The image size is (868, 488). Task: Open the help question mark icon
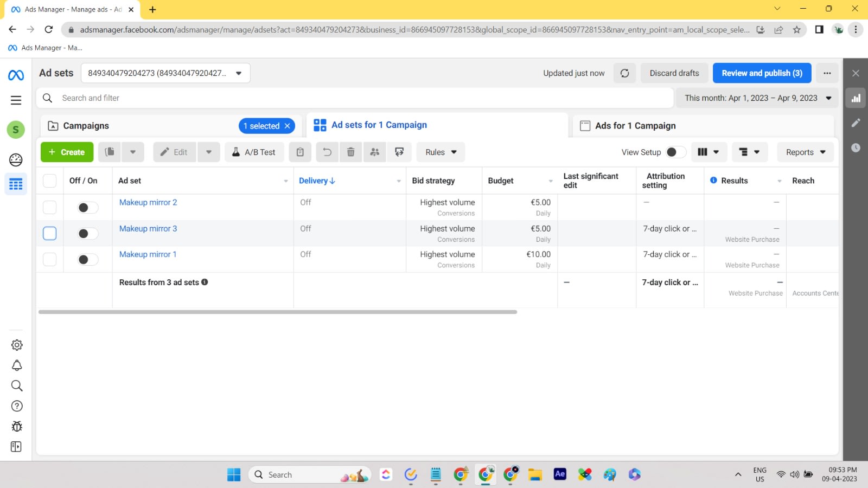16,406
